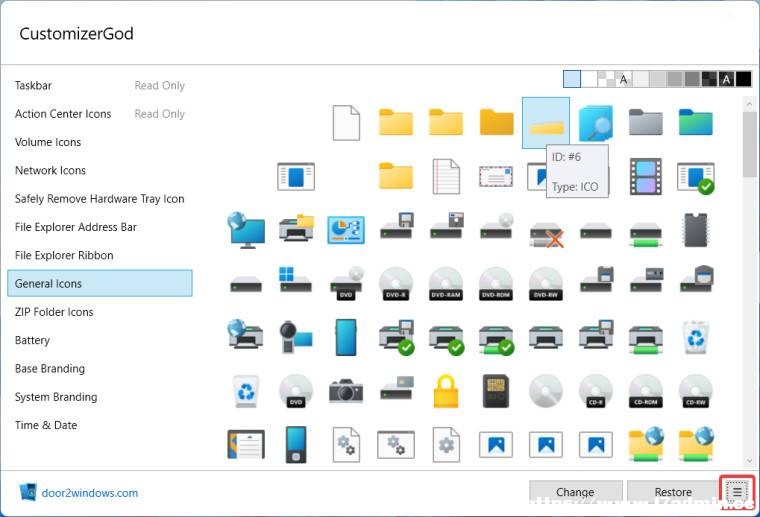Click the Restore button

pos(673,492)
